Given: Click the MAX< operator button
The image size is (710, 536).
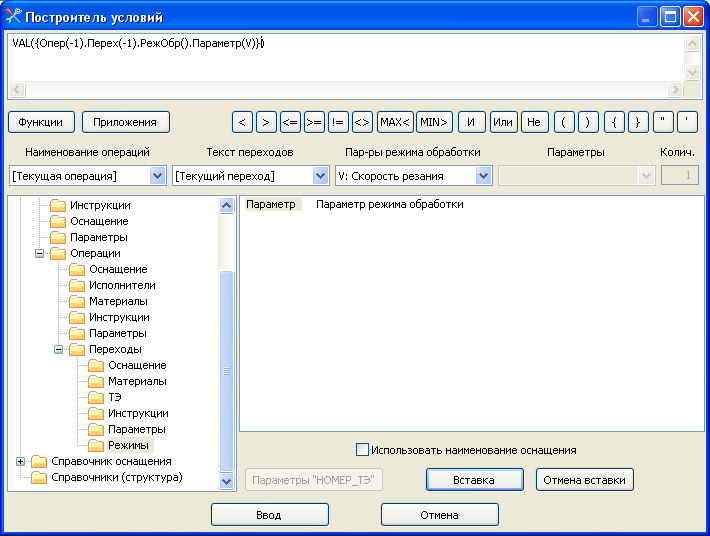Looking at the screenshot, I should pos(395,122).
